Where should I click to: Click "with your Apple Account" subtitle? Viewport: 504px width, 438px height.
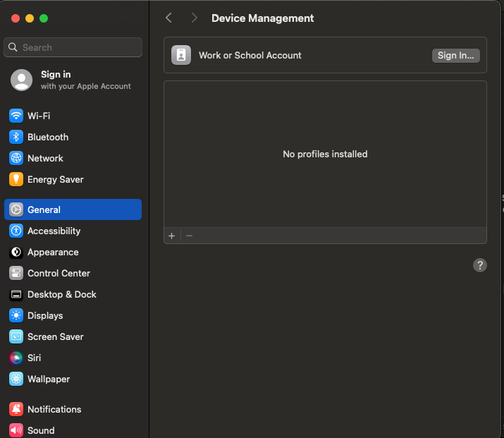click(86, 86)
